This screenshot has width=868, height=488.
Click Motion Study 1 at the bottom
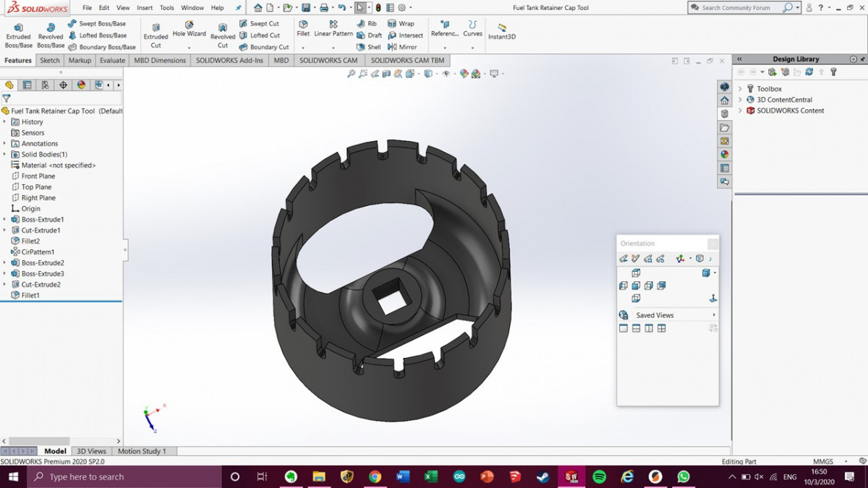[x=142, y=450]
